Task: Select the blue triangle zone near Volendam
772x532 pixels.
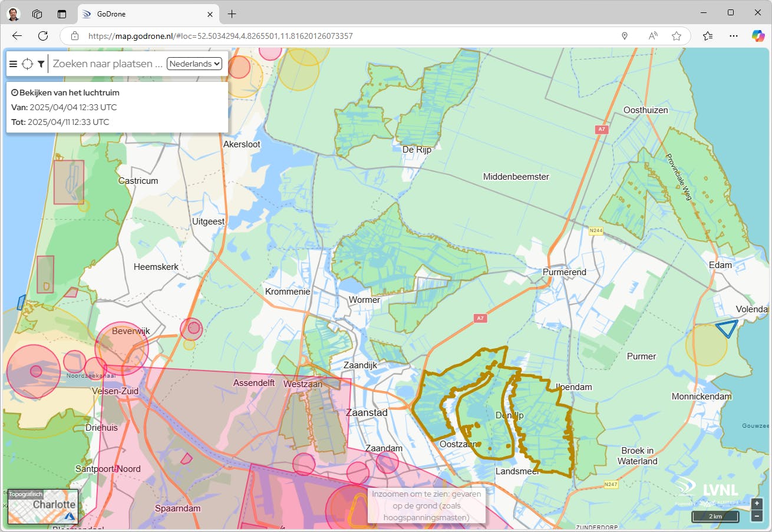Action: [x=727, y=329]
